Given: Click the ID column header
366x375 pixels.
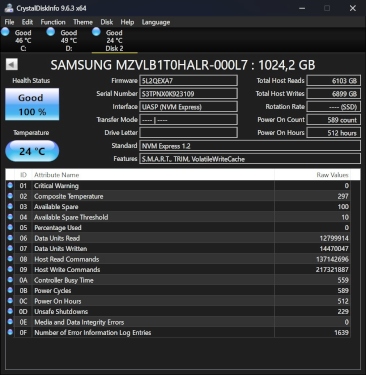Looking at the screenshot, I should click(x=23, y=175).
